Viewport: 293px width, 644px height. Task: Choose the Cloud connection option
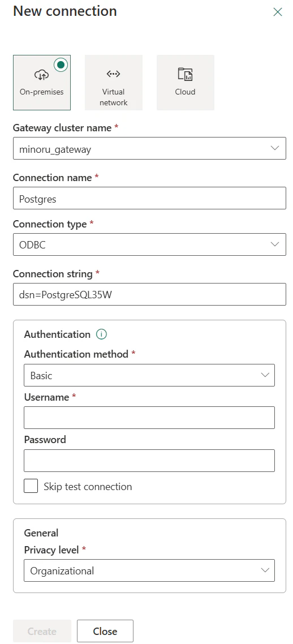[x=186, y=83]
